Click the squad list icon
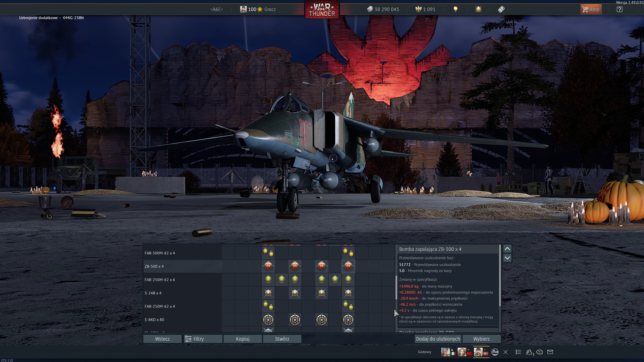This screenshot has width=644, height=362. pos(518,352)
